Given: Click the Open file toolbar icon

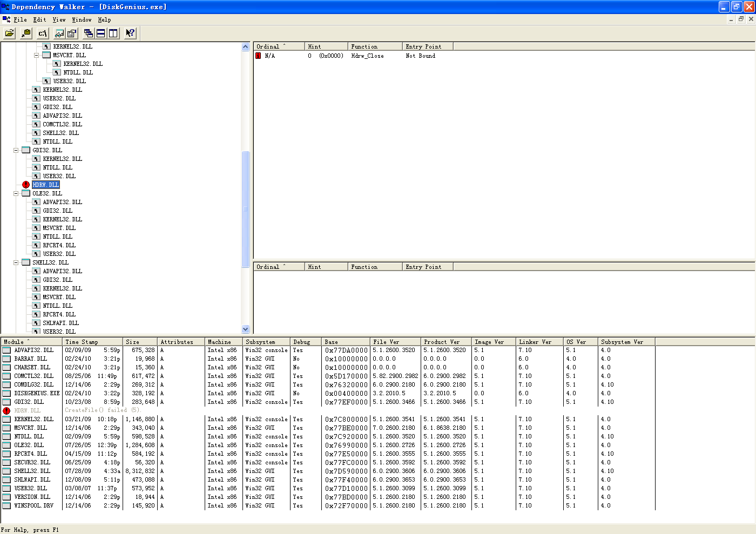Looking at the screenshot, I should (10, 33).
